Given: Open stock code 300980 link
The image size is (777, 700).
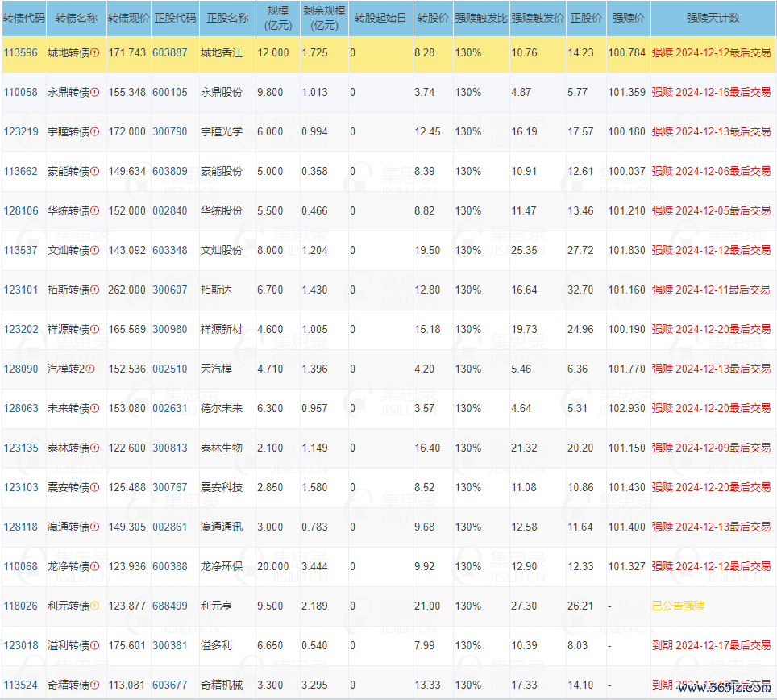Looking at the screenshot, I should pyautogui.click(x=170, y=329).
